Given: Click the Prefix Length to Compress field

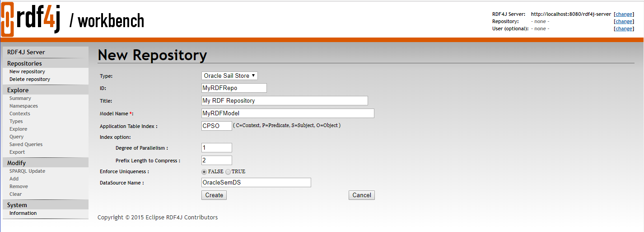Looking at the screenshot, I should click(x=217, y=160).
